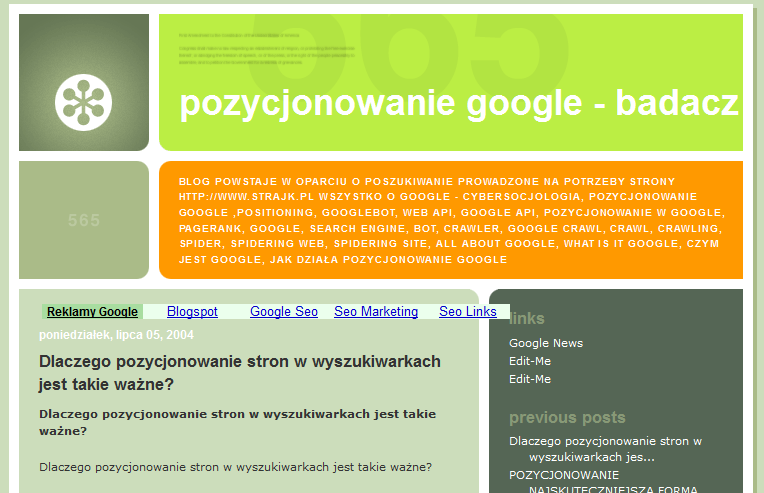
Task: Open the Blogspot ad link
Action: tap(192, 312)
